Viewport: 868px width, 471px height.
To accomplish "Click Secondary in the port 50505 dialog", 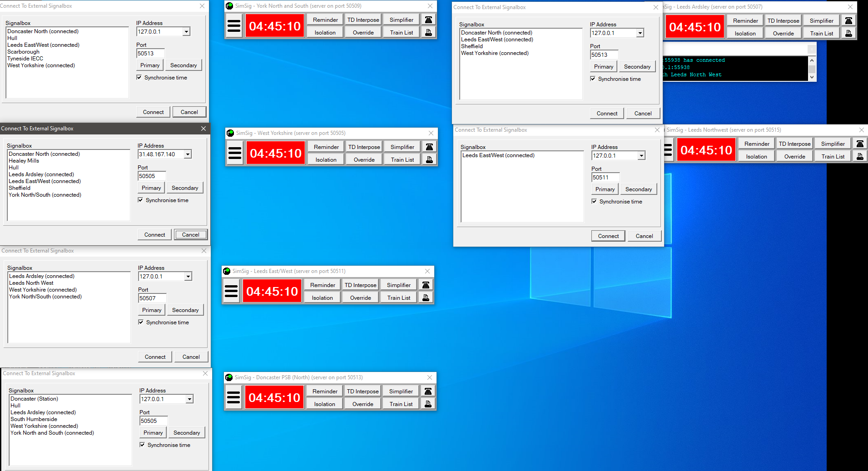I will pos(187,433).
